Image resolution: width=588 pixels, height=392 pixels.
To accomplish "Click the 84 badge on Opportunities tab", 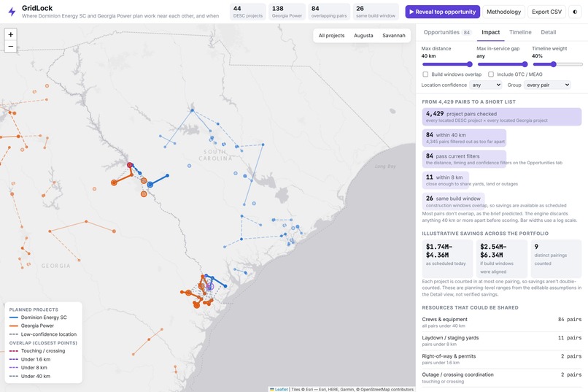I will coord(466,33).
